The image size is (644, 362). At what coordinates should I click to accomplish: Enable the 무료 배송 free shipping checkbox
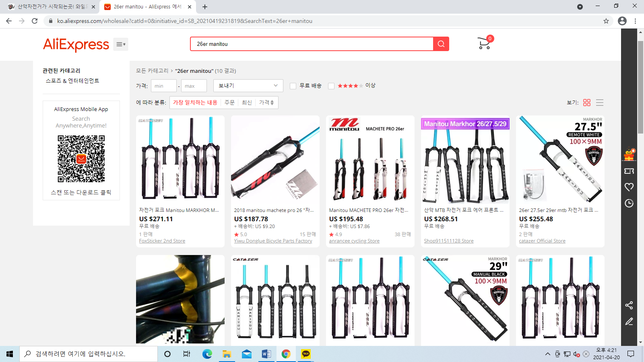coord(293,86)
